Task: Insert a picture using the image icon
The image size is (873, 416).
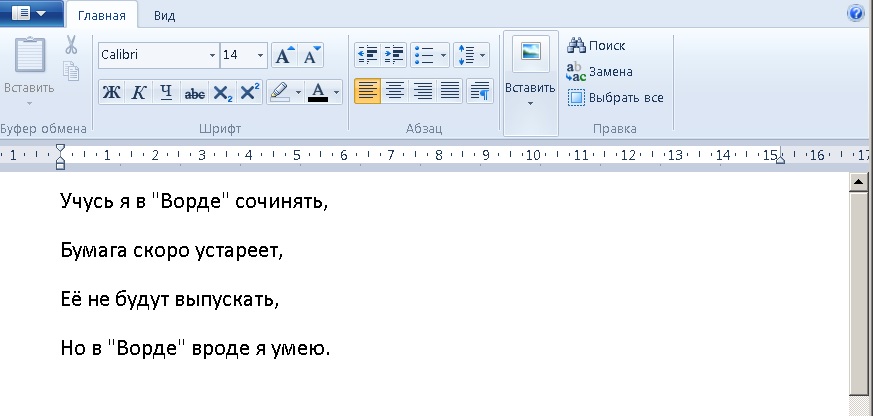Action: coord(531,53)
